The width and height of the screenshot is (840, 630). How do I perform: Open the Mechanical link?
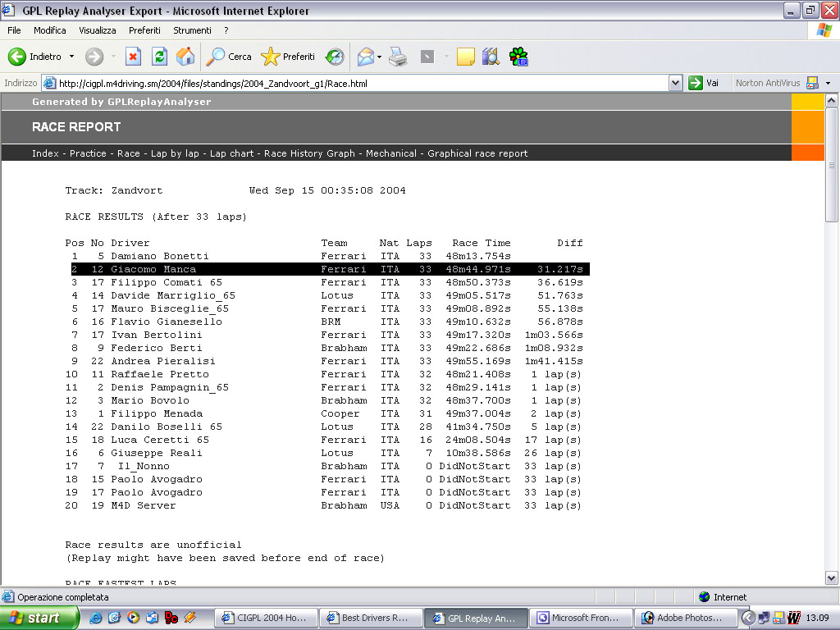pyautogui.click(x=391, y=153)
